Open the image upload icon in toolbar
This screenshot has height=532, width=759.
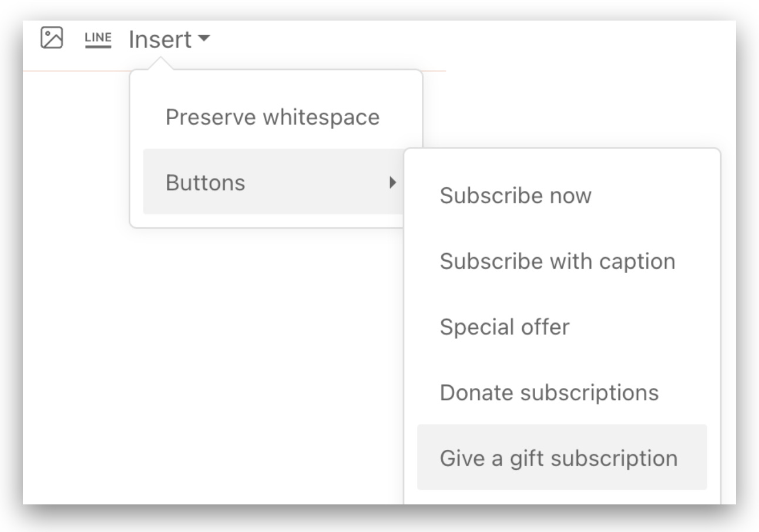coord(52,37)
